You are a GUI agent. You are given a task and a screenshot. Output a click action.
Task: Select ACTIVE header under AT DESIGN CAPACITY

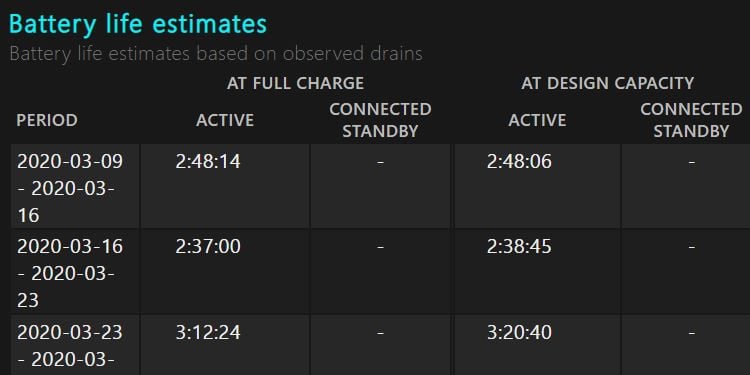[537, 120]
